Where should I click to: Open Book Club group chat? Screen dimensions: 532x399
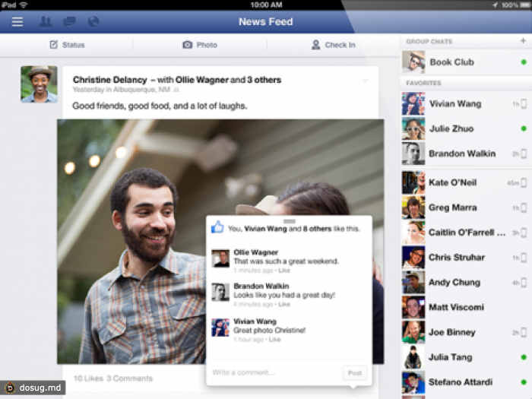click(465, 62)
